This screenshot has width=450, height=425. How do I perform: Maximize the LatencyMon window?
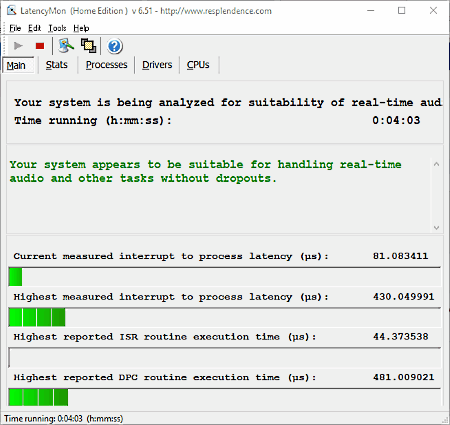[x=402, y=11]
